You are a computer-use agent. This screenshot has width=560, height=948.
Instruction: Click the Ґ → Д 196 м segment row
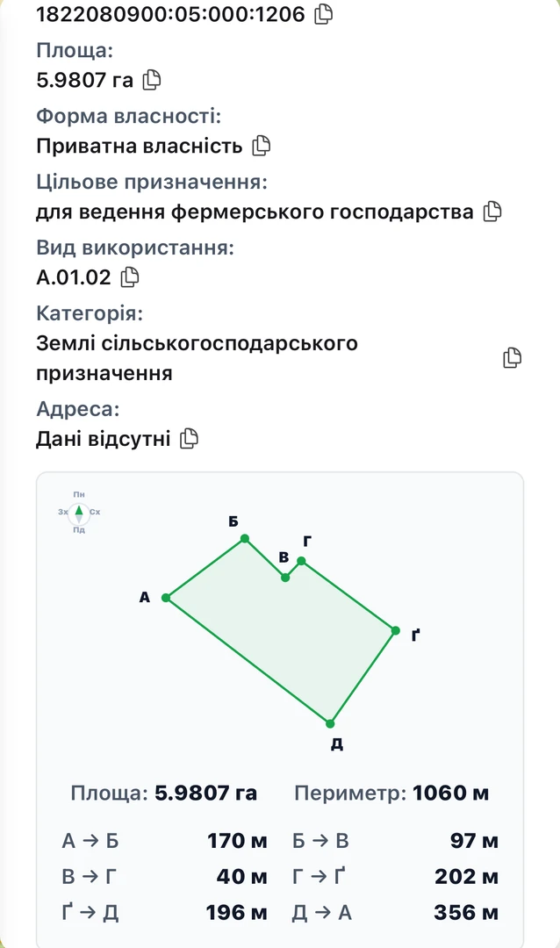(x=164, y=912)
